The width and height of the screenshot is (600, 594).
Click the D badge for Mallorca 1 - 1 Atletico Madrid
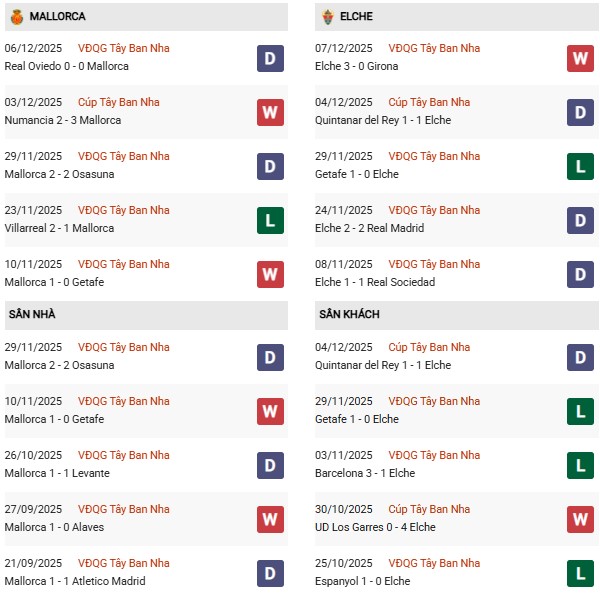coord(270,573)
